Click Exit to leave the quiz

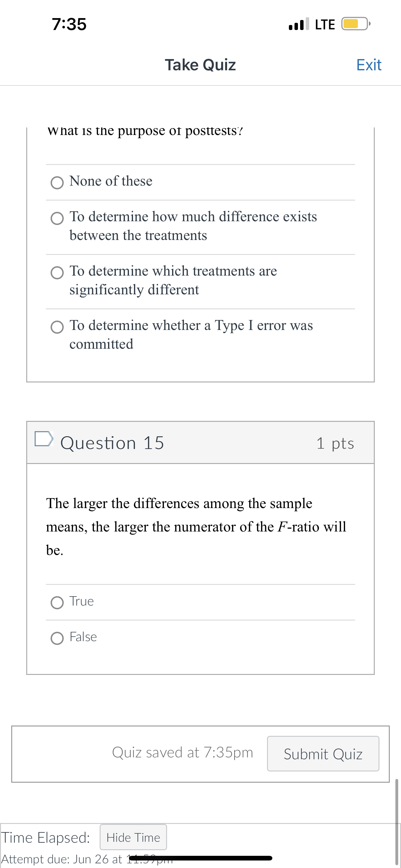click(369, 65)
